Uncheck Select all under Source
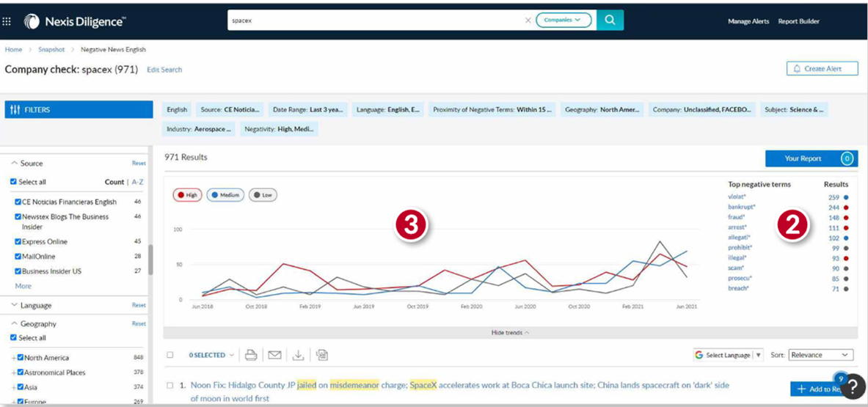Screen dimensions: 868x407 click(x=13, y=182)
